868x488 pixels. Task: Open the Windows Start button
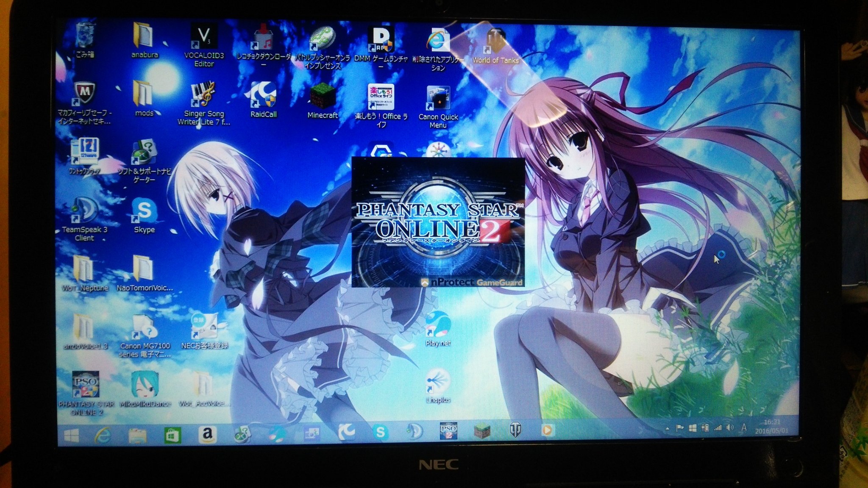[x=71, y=435]
